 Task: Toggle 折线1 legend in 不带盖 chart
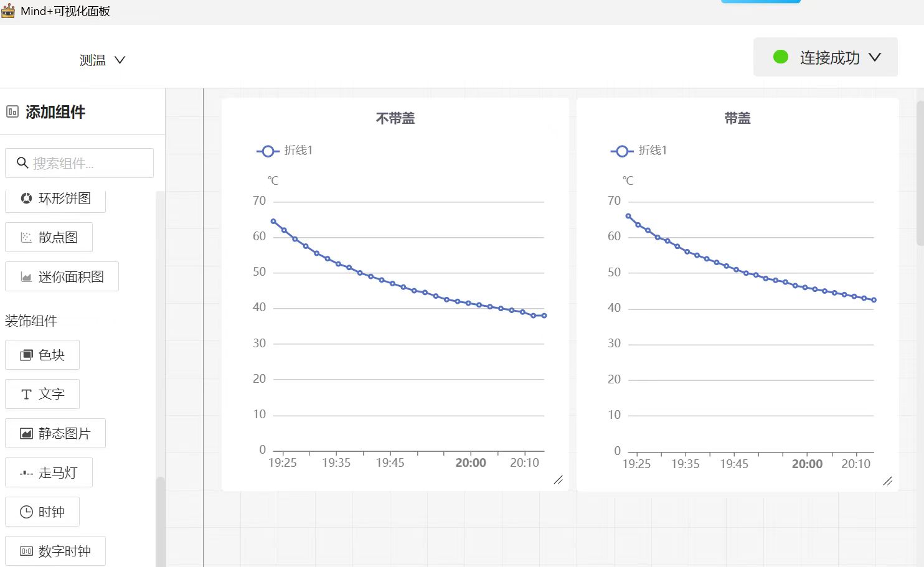coord(285,151)
